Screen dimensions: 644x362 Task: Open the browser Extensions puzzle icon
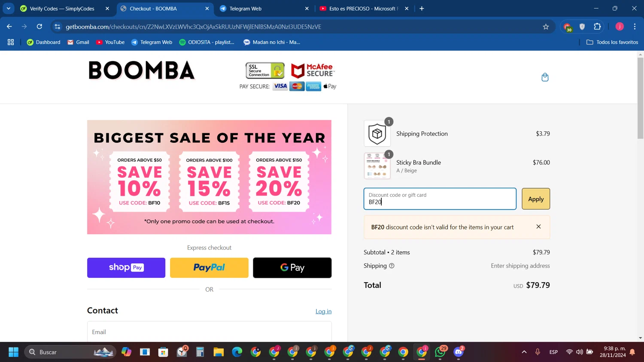coord(597,27)
